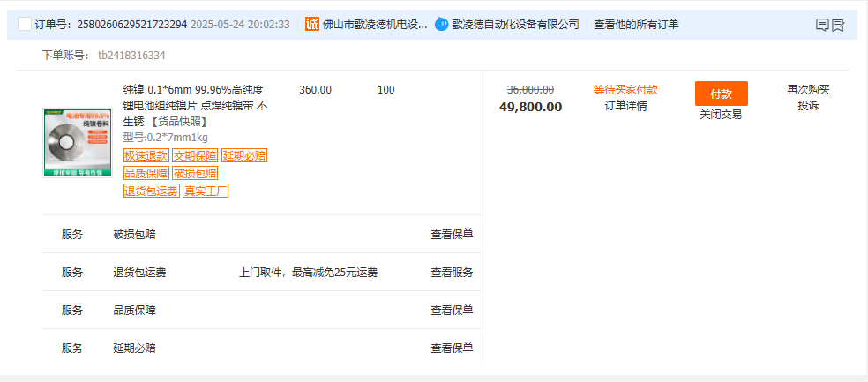Click 再次购买 to buy again

coord(808,90)
